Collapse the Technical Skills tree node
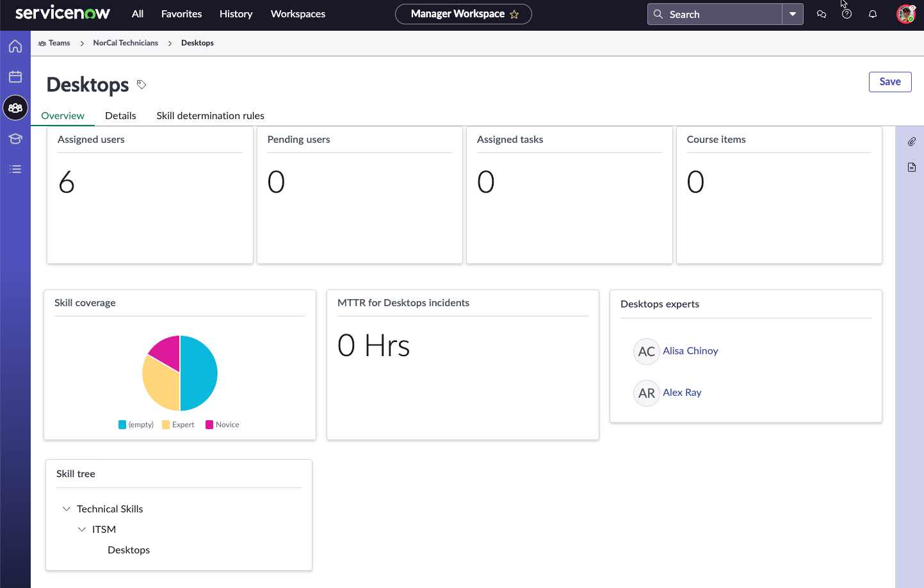Image resolution: width=924 pixels, height=588 pixels. (x=67, y=509)
